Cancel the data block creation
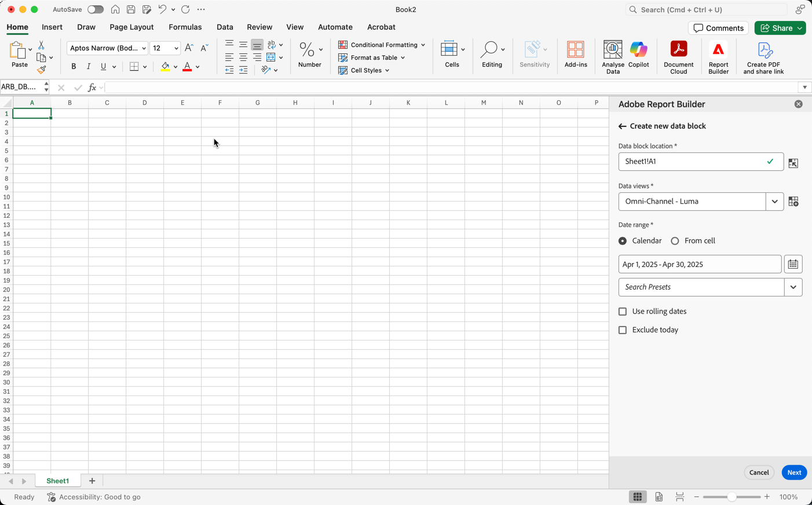Screen dimensions: 812x505 click(x=759, y=473)
